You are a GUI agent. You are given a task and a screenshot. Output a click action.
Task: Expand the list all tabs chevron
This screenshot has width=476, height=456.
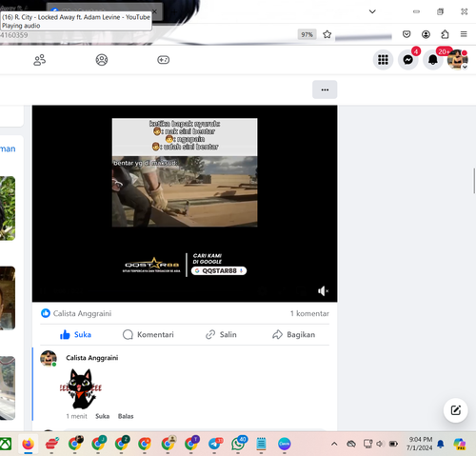[x=372, y=11]
